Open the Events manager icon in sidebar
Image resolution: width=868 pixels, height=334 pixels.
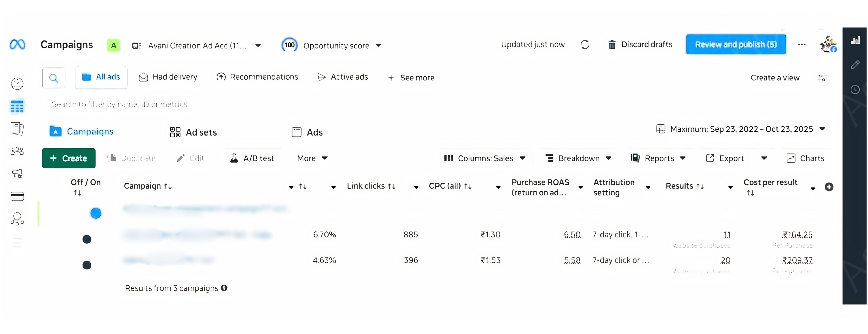(x=17, y=219)
